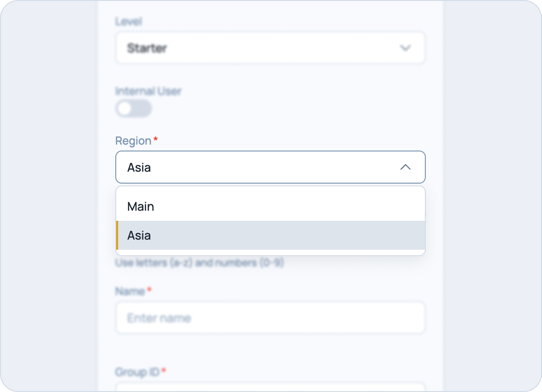Click the Enter name input field
Image resolution: width=542 pixels, height=392 pixels.
(x=270, y=318)
